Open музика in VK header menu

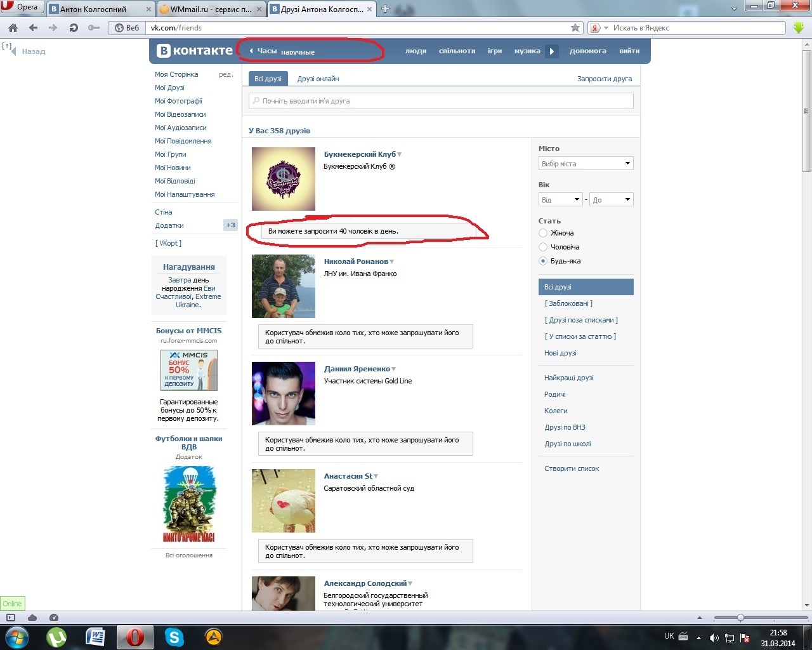pyautogui.click(x=527, y=51)
